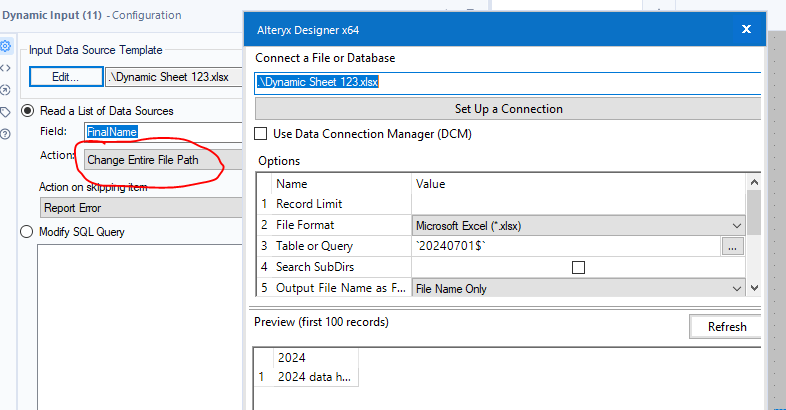Image resolution: width=786 pixels, height=410 pixels.
Task: Select the File Format option row name
Action: pyautogui.click(x=305, y=225)
